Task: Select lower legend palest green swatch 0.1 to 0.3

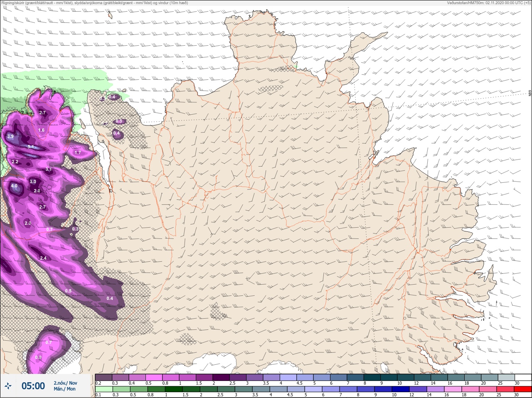Action: (x=104, y=389)
